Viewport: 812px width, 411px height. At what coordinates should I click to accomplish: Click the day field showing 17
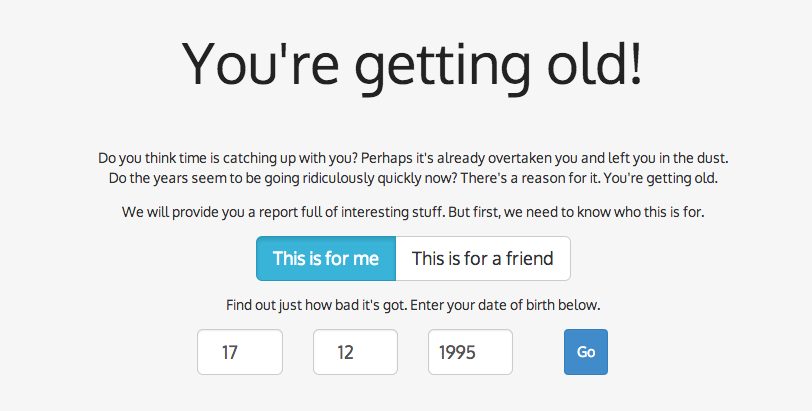239,352
